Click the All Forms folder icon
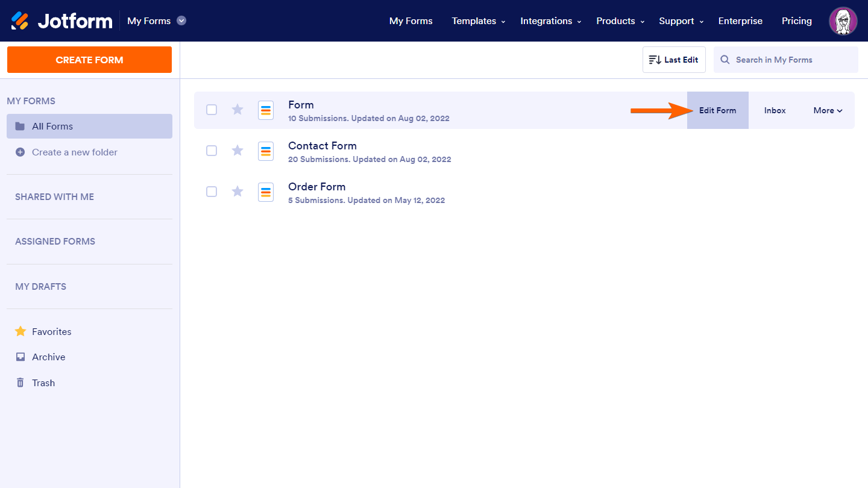 [20, 126]
